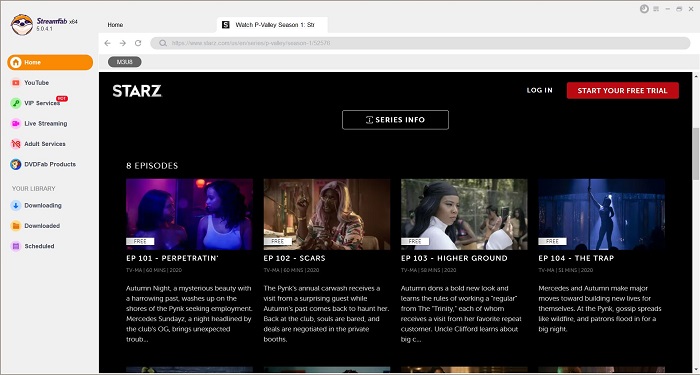
Task: Click the starz.com URL address field
Action: click(x=420, y=43)
